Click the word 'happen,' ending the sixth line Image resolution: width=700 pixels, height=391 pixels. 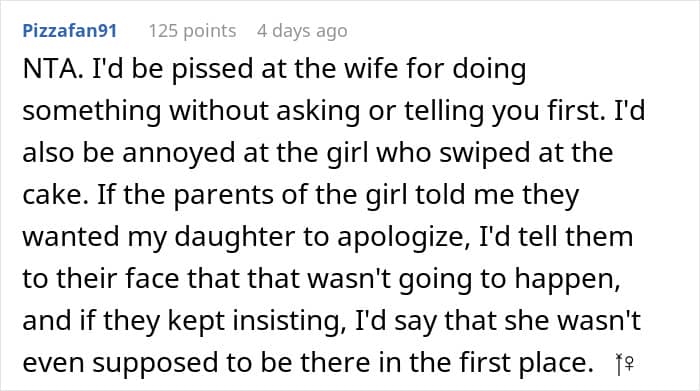tap(568, 279)
